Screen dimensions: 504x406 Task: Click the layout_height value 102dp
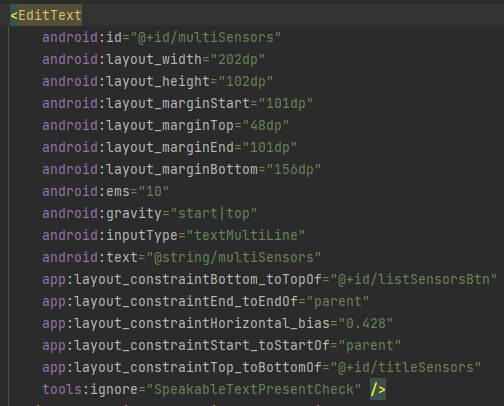(x=246, y=81)
